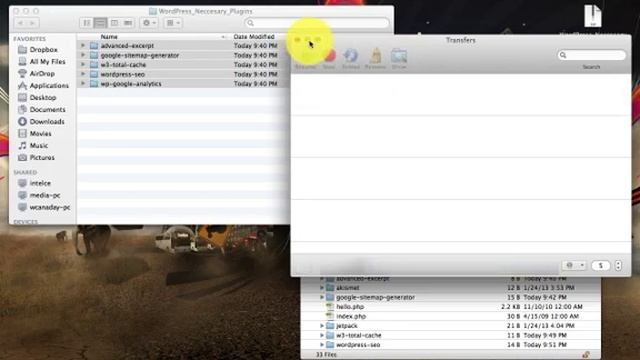Open the Finder gear action menu
640x360 pixels.
[149, 23]
